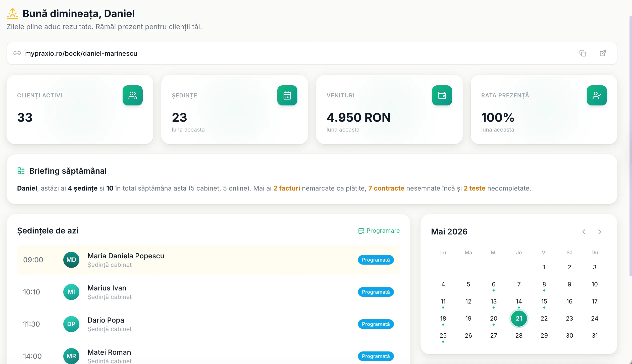Click the Clienți activi people icon
This screenshot has height=364, width=632.
[x=133, y=95]
